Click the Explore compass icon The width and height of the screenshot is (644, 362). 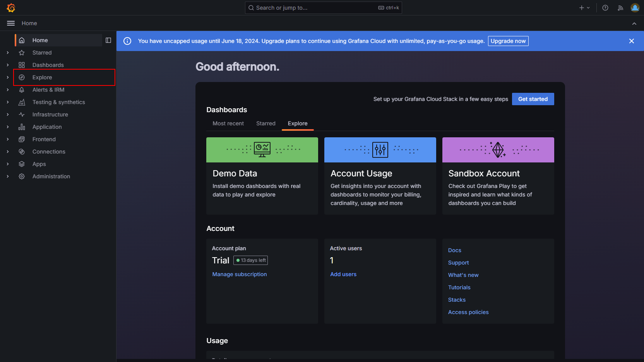[22, 77]
